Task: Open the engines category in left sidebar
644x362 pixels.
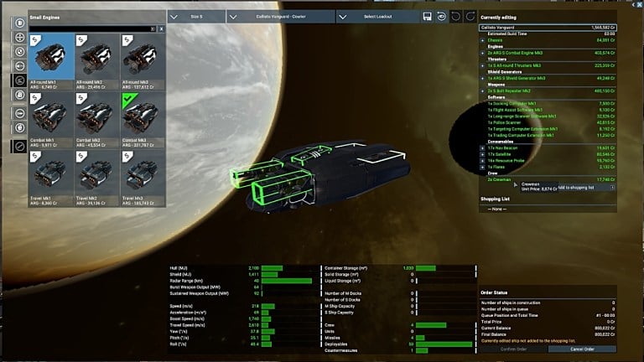Action: (x=20, y=80)
